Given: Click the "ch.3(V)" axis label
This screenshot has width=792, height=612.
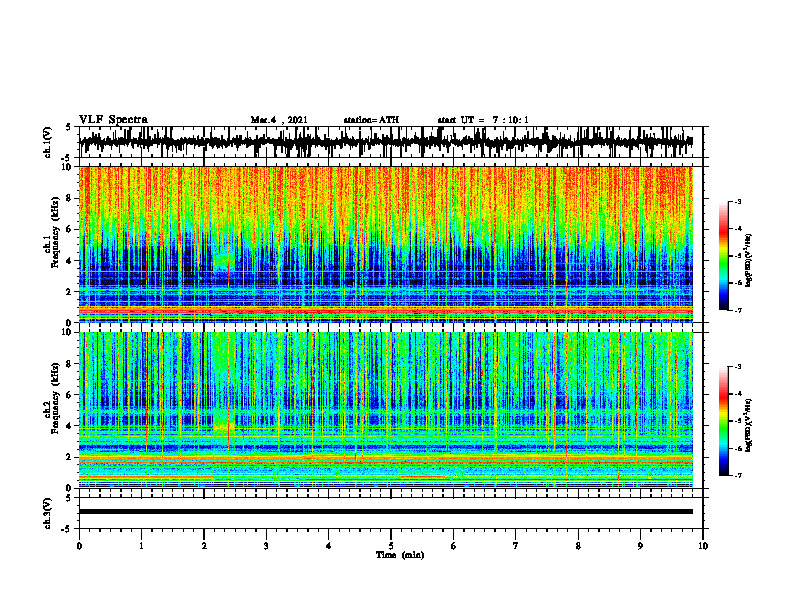Looking at the screenshot, I should click(48, 513).
